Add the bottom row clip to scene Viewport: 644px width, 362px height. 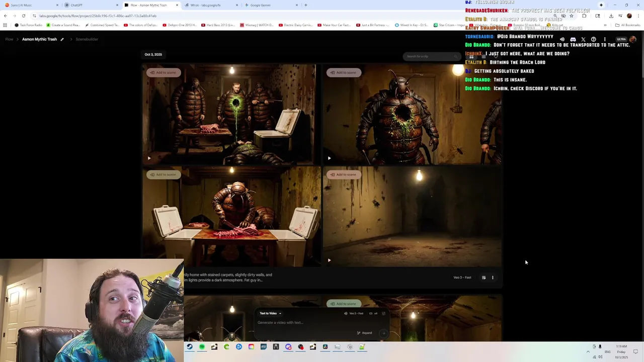344,304
